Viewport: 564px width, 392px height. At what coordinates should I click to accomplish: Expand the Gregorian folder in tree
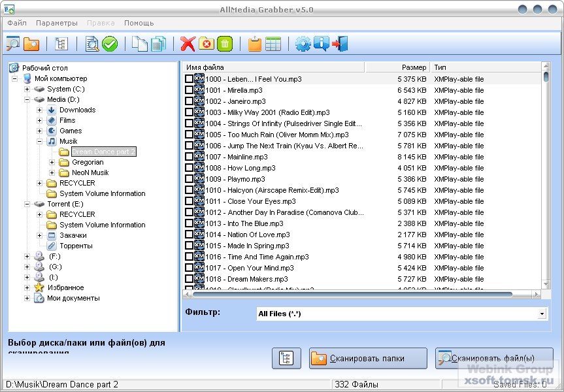[52, 162]
